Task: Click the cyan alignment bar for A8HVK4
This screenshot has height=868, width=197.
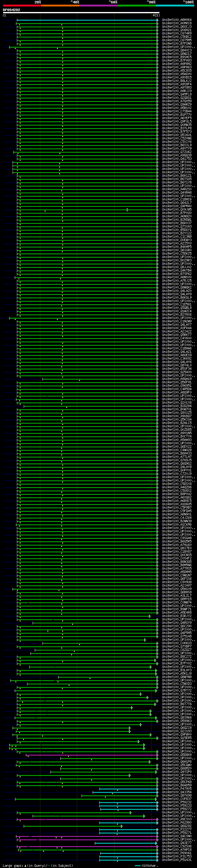Action: 87,20
